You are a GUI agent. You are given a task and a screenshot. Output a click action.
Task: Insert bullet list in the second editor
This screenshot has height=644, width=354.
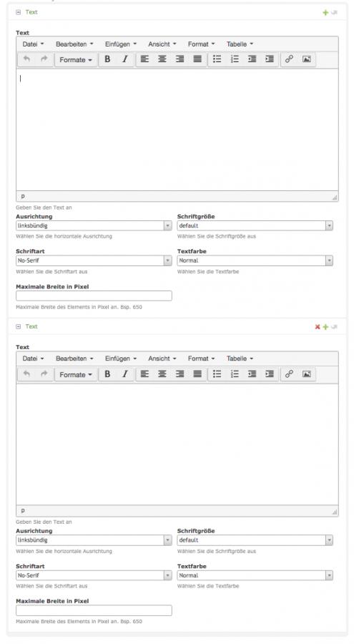point(217,374)
